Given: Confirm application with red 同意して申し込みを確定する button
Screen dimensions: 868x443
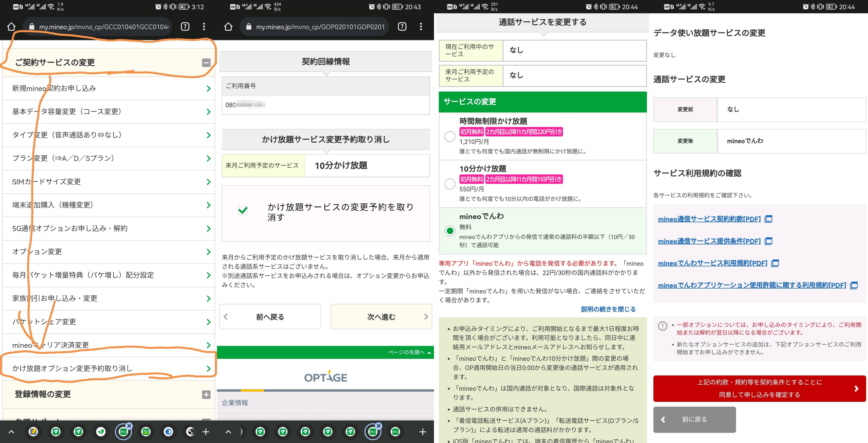Looking at the screenshot, I should [759, 388].
